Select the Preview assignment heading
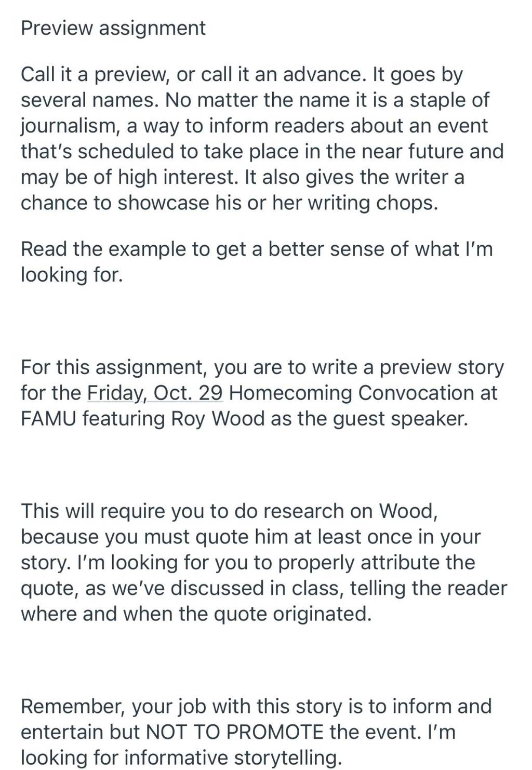Screen dimensions: 532x770 point(113,28)
